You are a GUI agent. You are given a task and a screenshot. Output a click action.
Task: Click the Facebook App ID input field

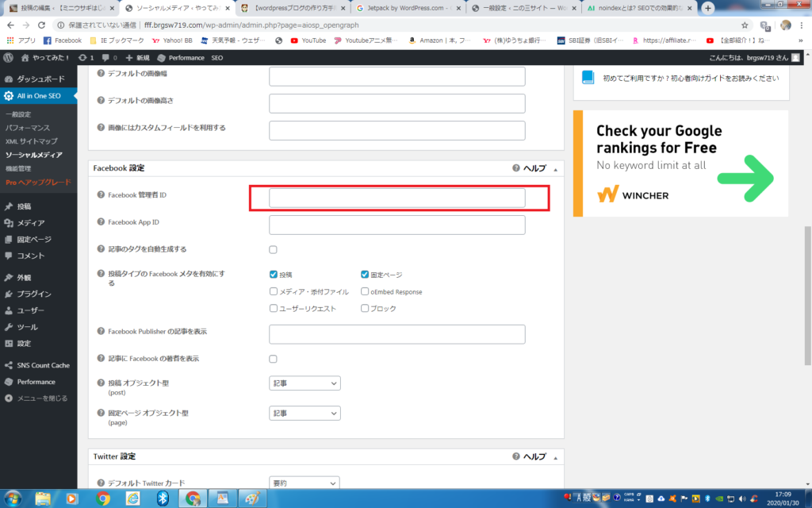pos(397,225)
